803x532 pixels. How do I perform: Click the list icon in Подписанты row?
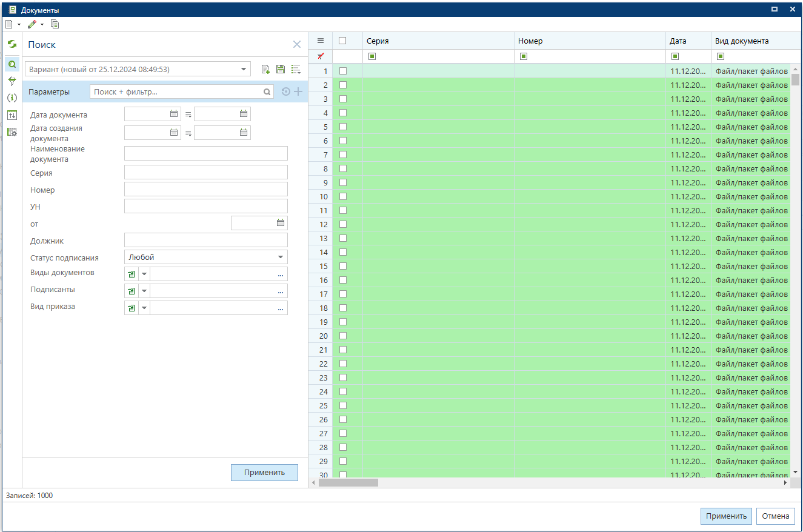(132, 291)
